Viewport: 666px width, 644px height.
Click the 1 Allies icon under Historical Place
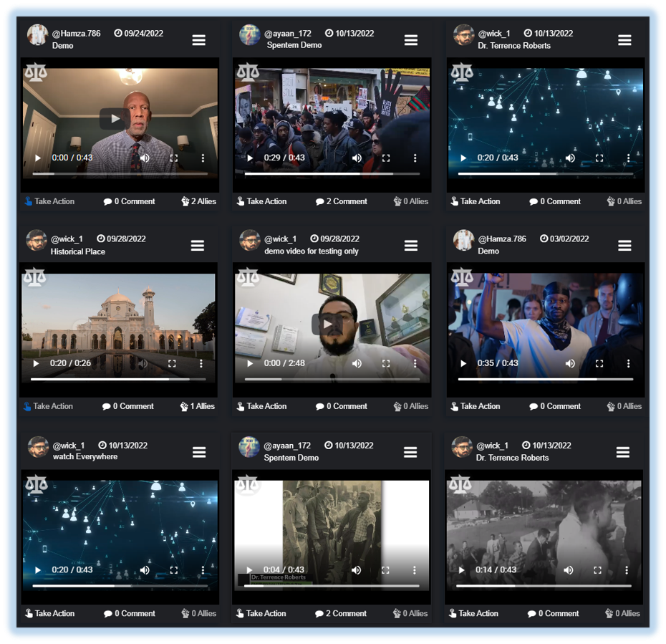184,406
